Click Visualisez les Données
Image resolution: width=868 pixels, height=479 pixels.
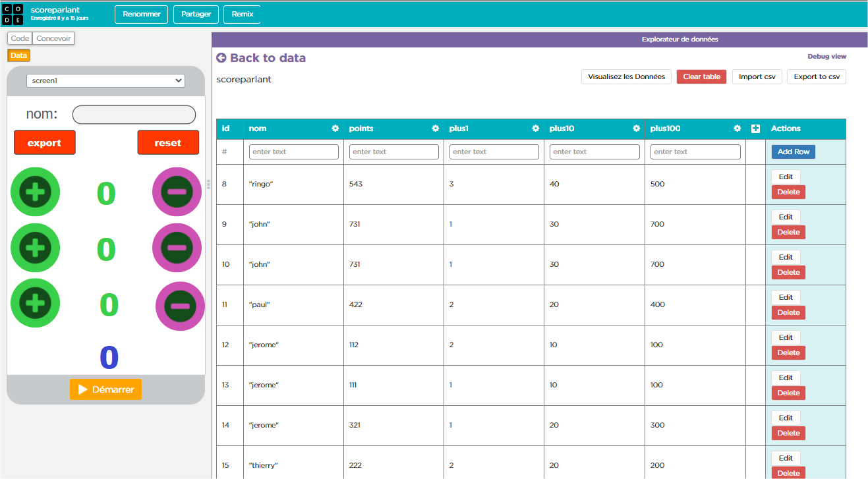click(626, 76)
